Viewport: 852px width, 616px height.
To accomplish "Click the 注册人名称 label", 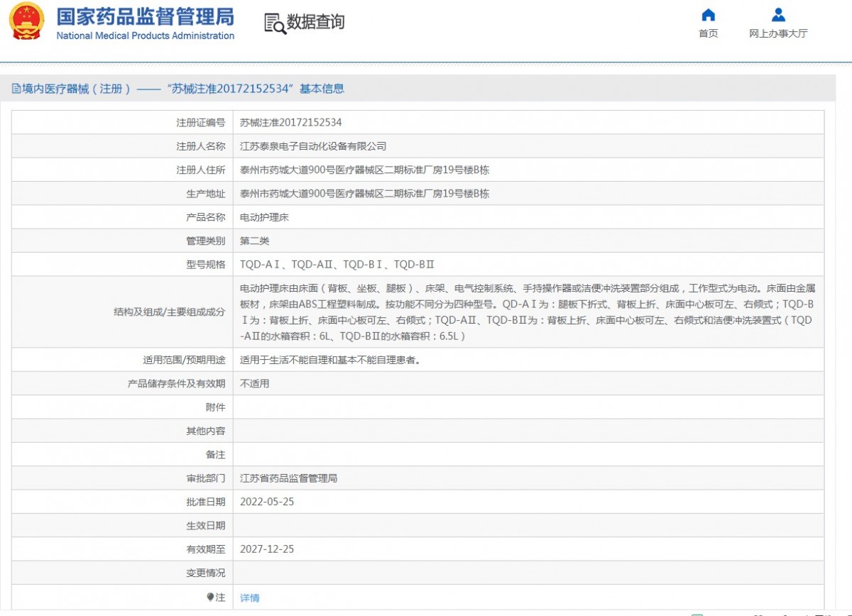I will click(x=201, y=146).
